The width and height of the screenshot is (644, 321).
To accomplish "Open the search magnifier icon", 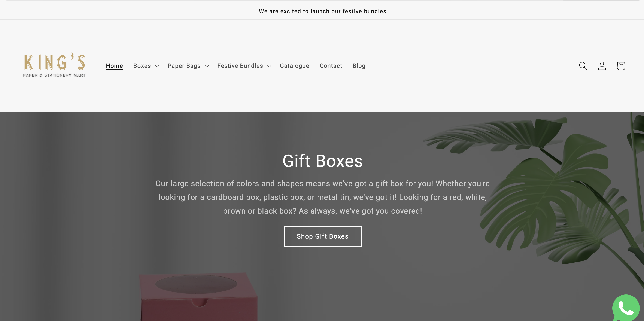I will coord(583,66).
